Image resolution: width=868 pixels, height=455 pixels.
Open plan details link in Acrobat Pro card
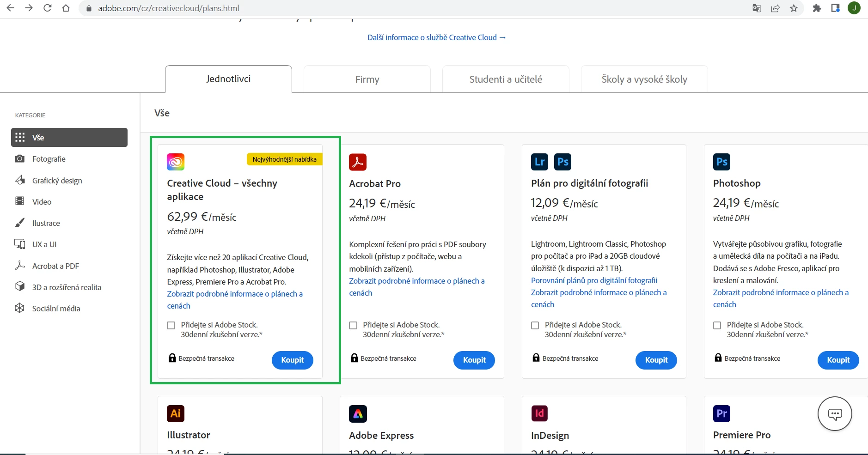tap(417, 287)
